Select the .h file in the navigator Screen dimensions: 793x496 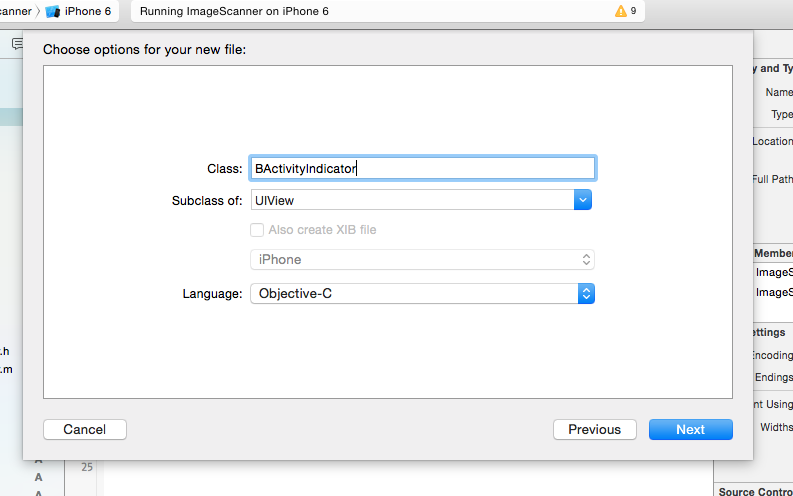6,351
